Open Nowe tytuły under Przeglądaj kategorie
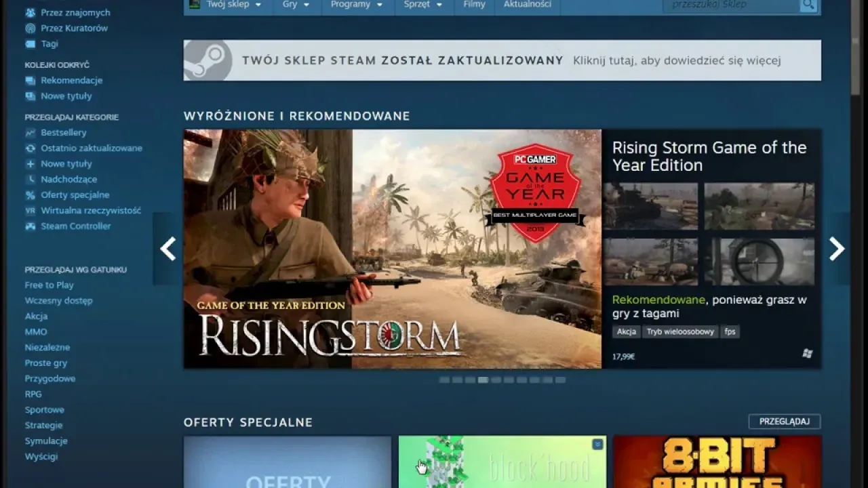The height and width of the screenshot is (488, 868). pyautogui.click(x=66, y=164)
